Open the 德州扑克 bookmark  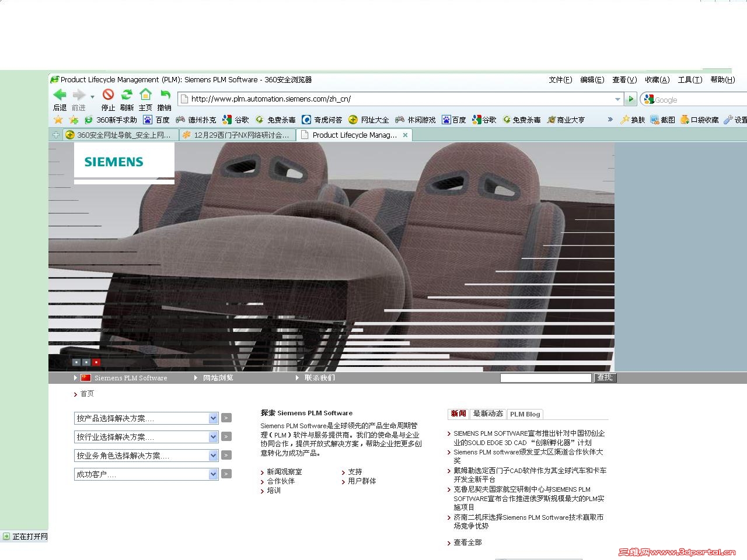click(196, 120)
